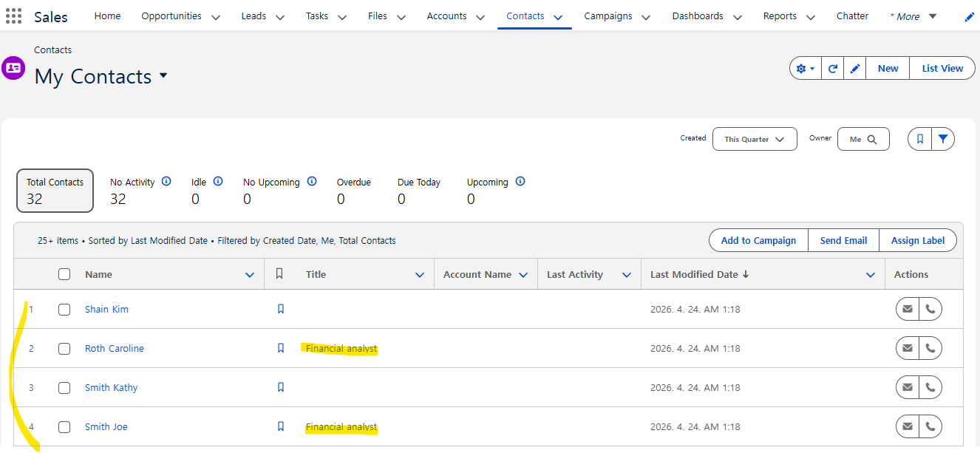Click the Add to Campaign button
Image resolution: width=980 pixels, height=453 pixels.
pos(758,240)
